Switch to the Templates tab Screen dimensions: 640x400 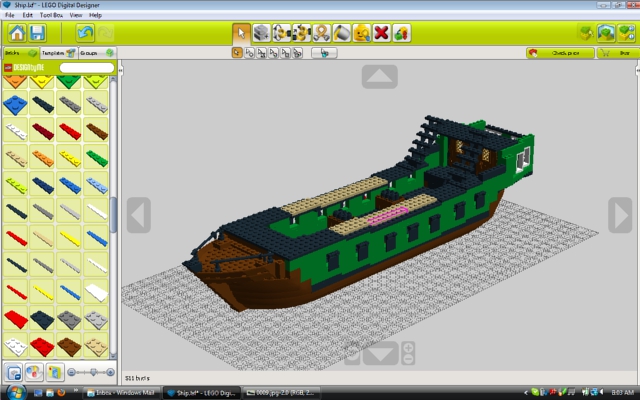[58, 53]
